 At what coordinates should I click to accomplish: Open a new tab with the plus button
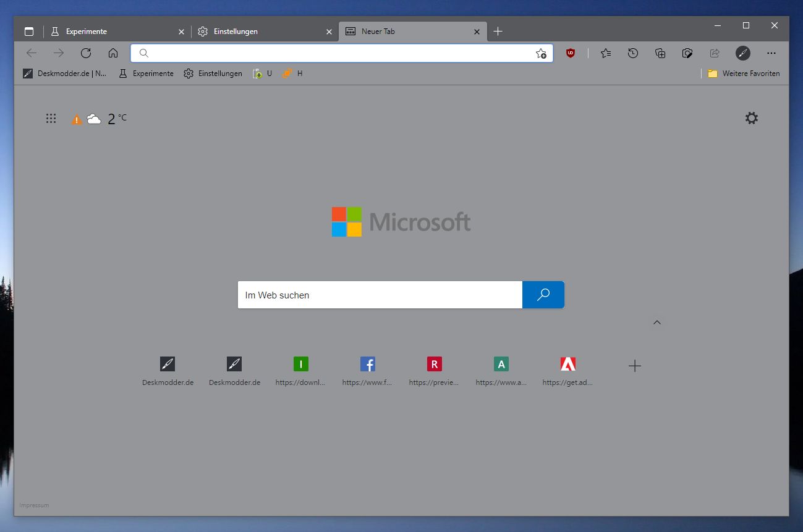pyautogui.click(x=498, y=32)
